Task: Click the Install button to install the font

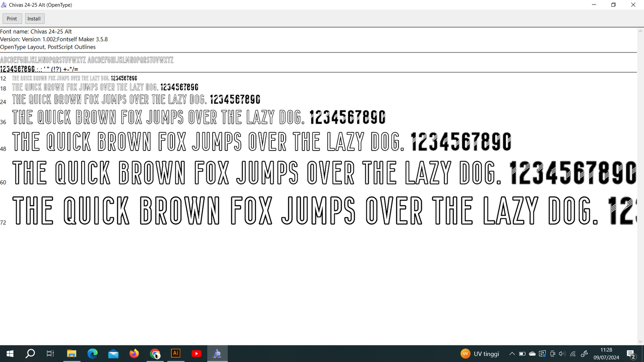Action: click(34, 19)
